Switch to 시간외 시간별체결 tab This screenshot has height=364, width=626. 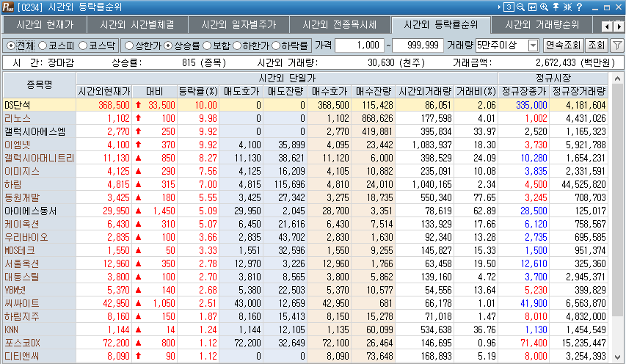(137, 25)
